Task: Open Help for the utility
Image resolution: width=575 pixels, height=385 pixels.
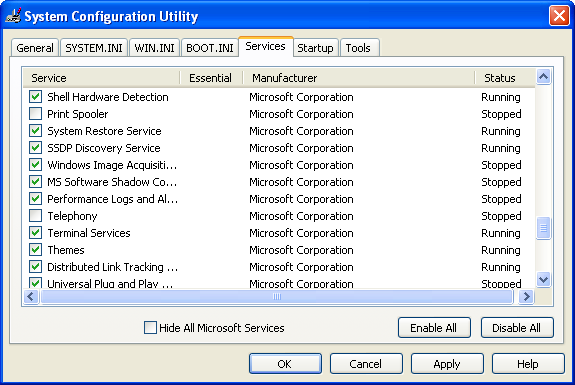Action: 528,363
